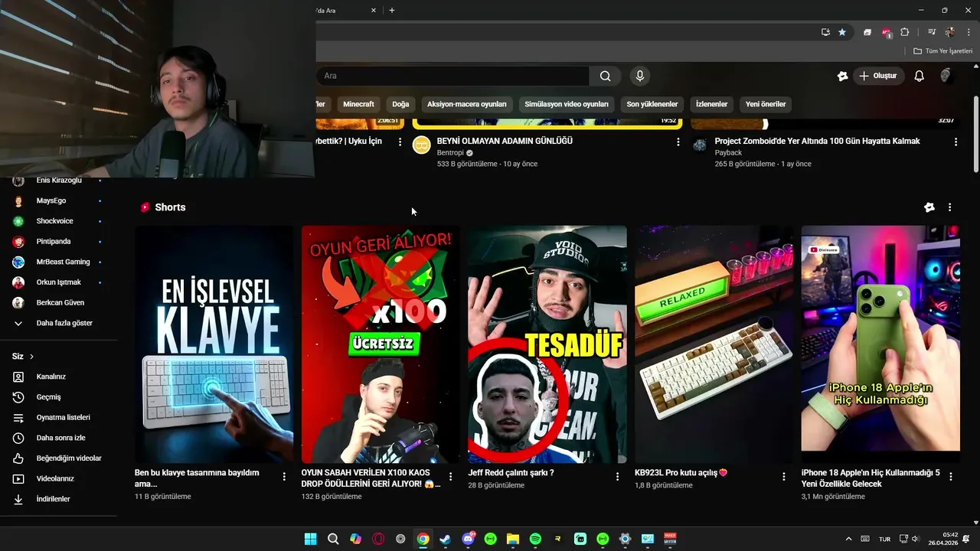The image size is (980, 551).
Task: Open options for Ben bu klavye short
Action: tap(284, 476)
